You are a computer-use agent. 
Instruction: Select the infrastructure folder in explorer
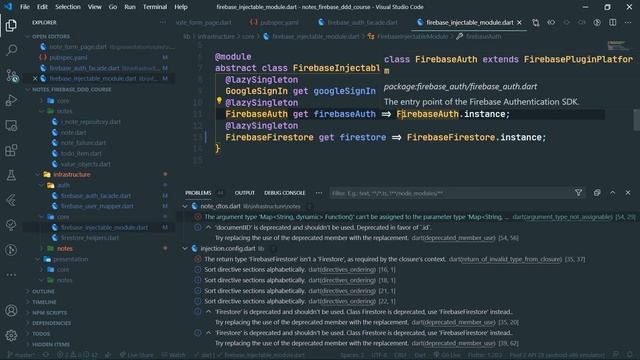(x=72, y=174)
